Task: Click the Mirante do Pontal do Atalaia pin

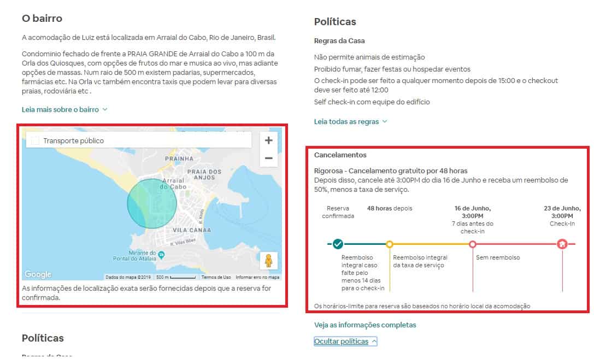Action: click(161, 255)
